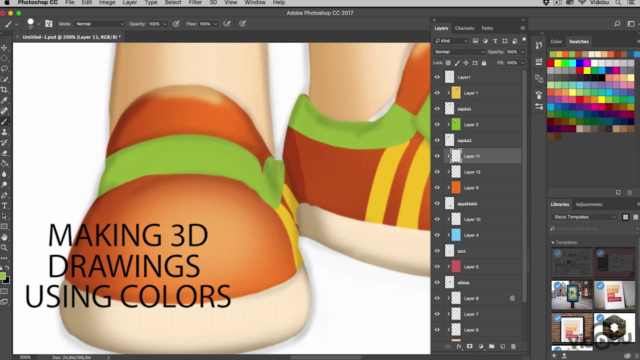640x360 pixels.
Task: Click the add layer style fx icon
Action: 459,346
